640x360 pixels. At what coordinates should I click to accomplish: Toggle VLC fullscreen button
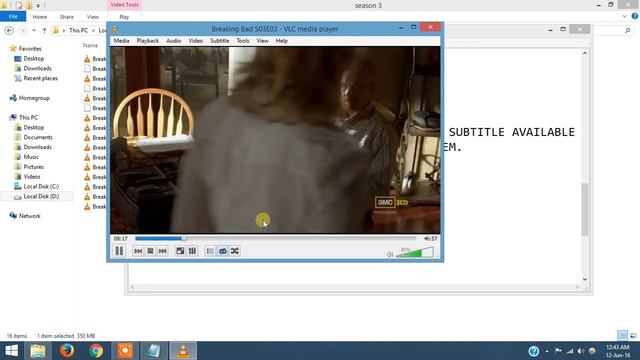coord(180,251)
